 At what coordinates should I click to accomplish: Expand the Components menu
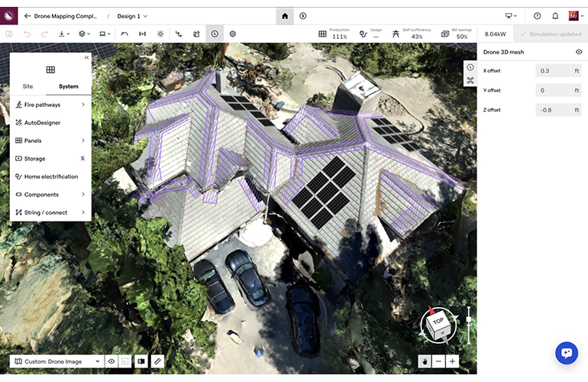tap(50, 195)
